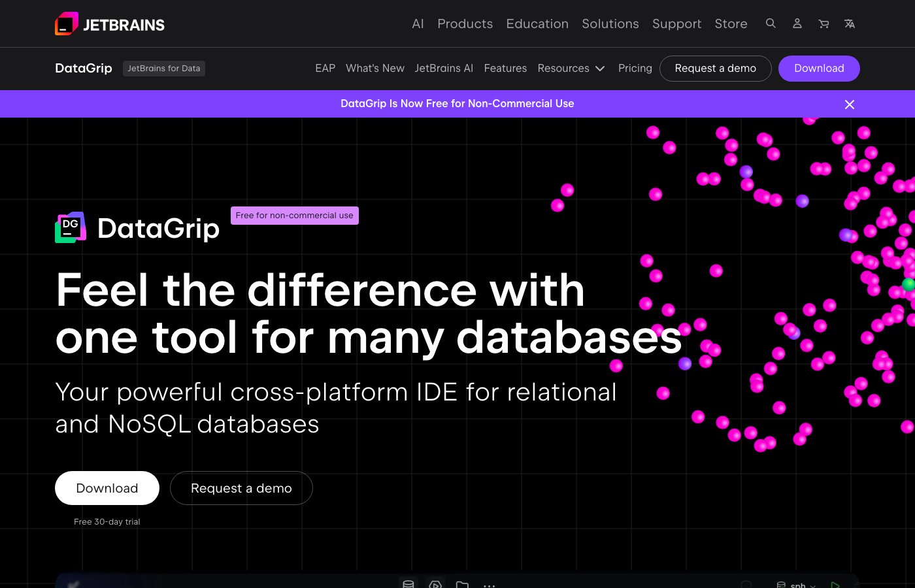Open the folder icon in the demo toolbar
This screenshot has height=588, width=915.
click(462, 584)
